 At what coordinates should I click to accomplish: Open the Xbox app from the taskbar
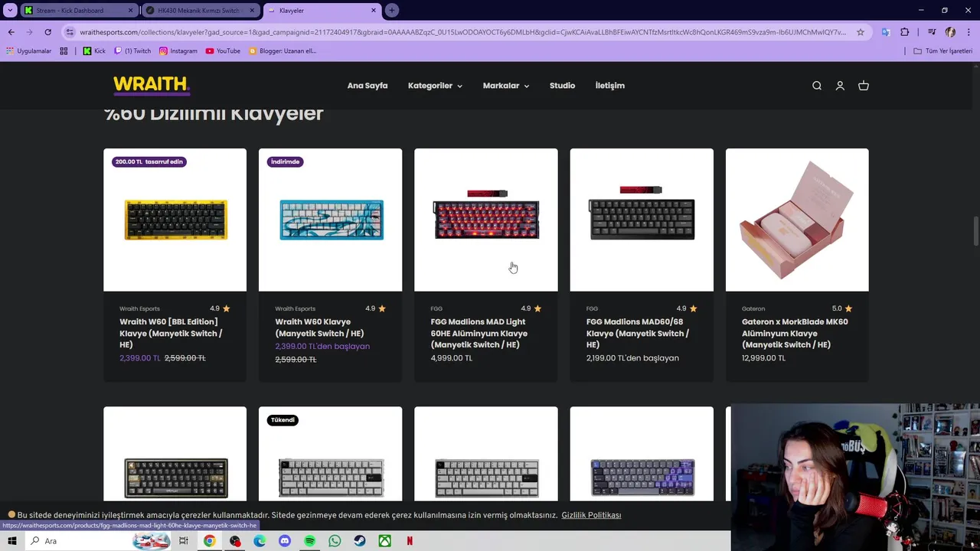pos(384,541)
